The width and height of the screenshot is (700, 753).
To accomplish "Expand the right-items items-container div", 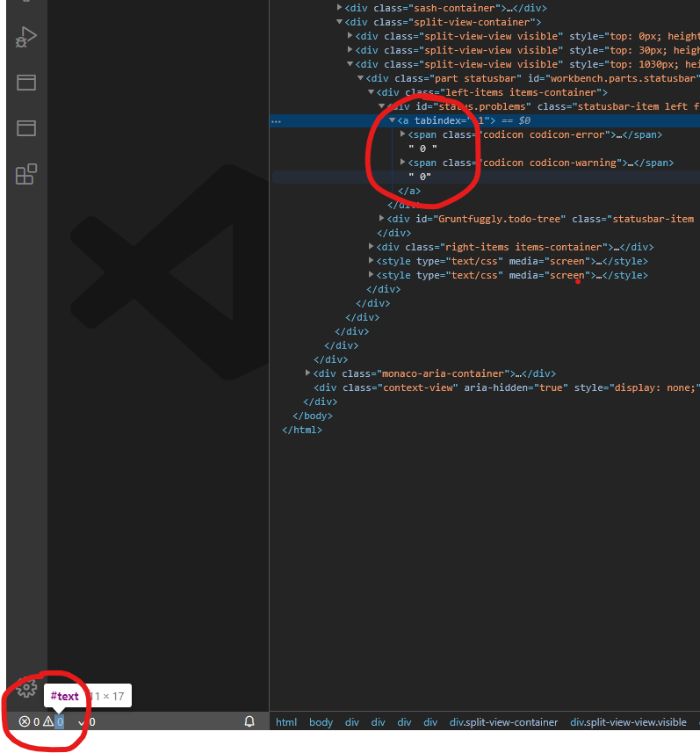I will tap(372, 246).
